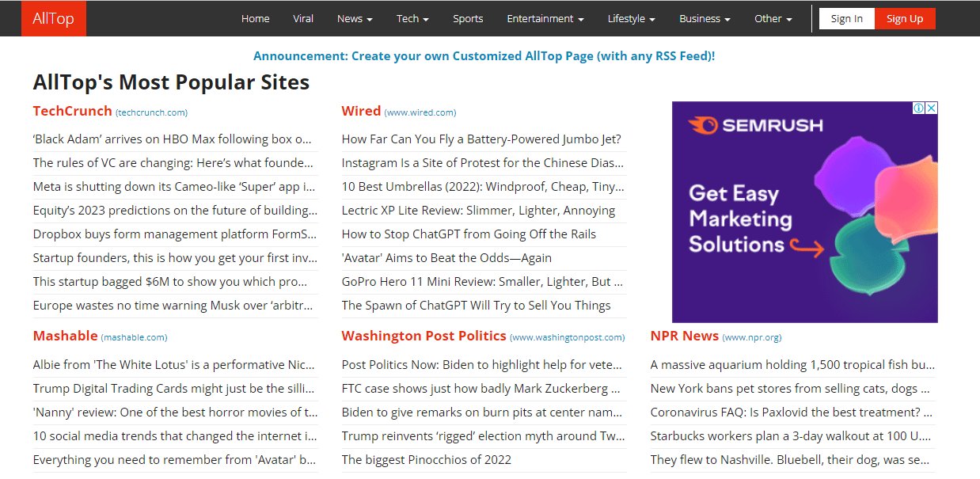Click the Sign In button

coord(847,19)
